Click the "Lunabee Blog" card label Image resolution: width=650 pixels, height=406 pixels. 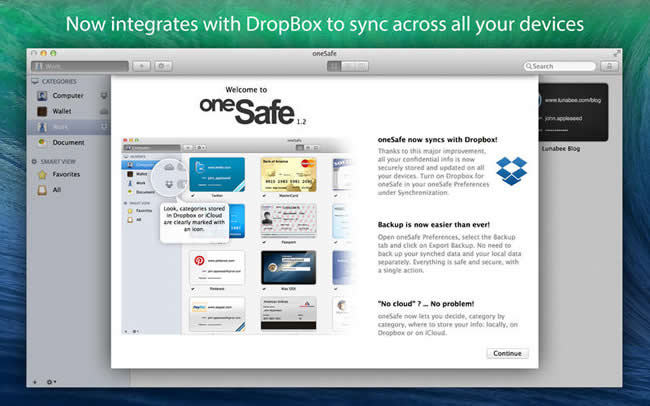[561, 148]
